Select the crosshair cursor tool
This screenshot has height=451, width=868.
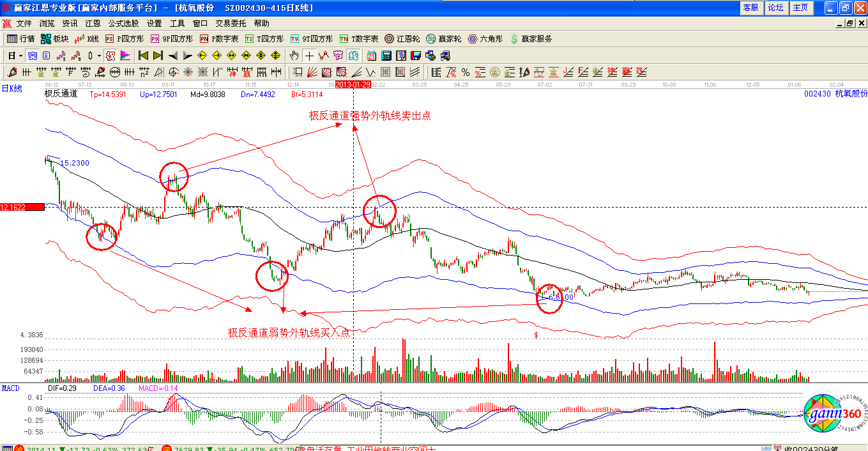309,56
